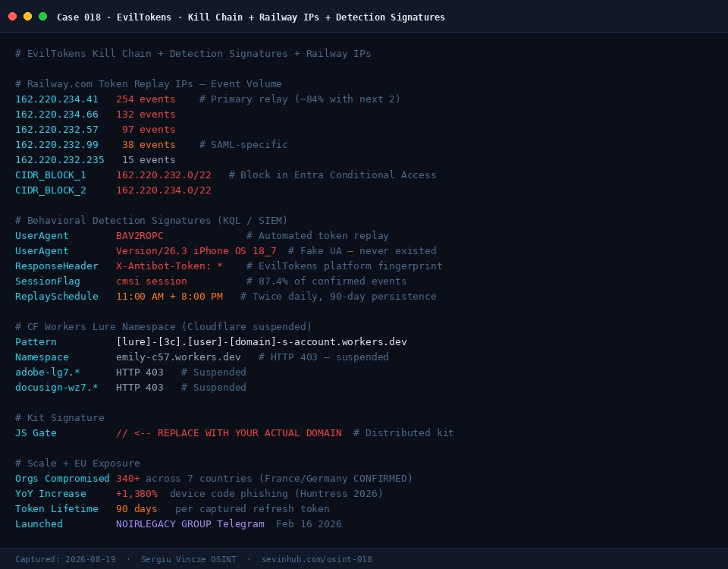Viewport: 728px width, 569px height.
Task: Click the '15 events' value
Action: point(149,160)
